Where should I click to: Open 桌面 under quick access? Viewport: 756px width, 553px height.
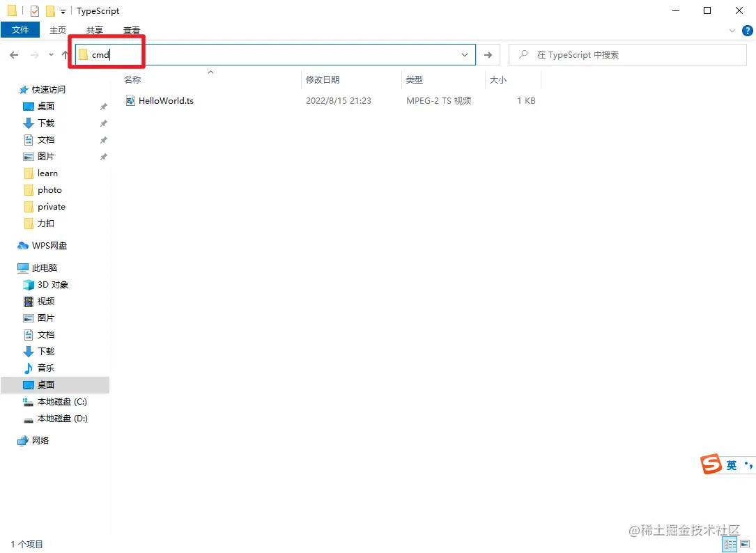coord(46,107)
